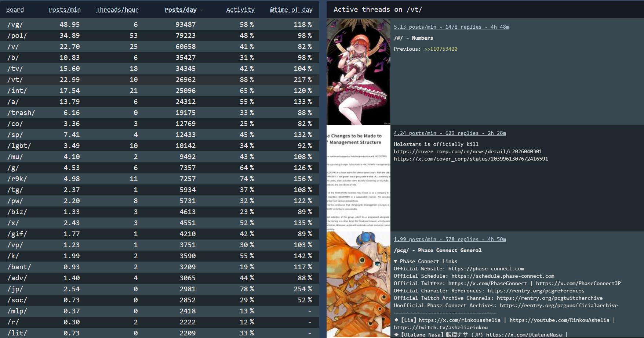
Task: Click the cover-corp.com news URL
Action: click(x=468, y=151)
